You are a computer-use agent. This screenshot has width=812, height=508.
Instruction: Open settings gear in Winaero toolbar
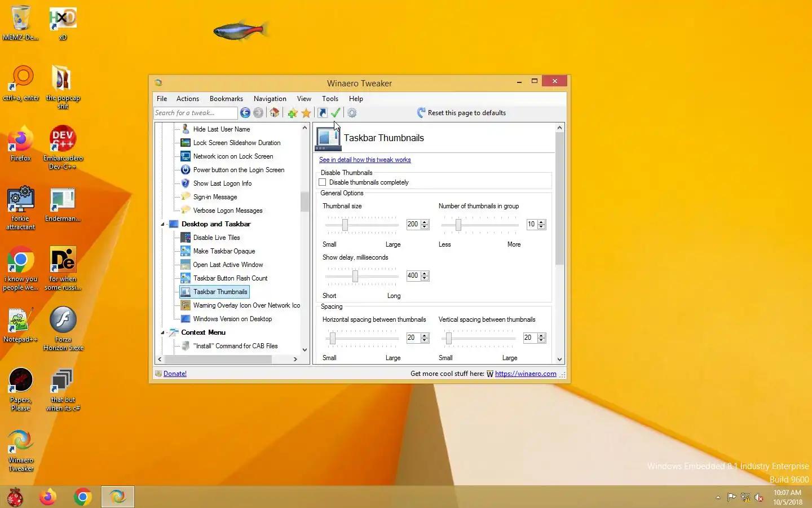click(x=352, y=113)
